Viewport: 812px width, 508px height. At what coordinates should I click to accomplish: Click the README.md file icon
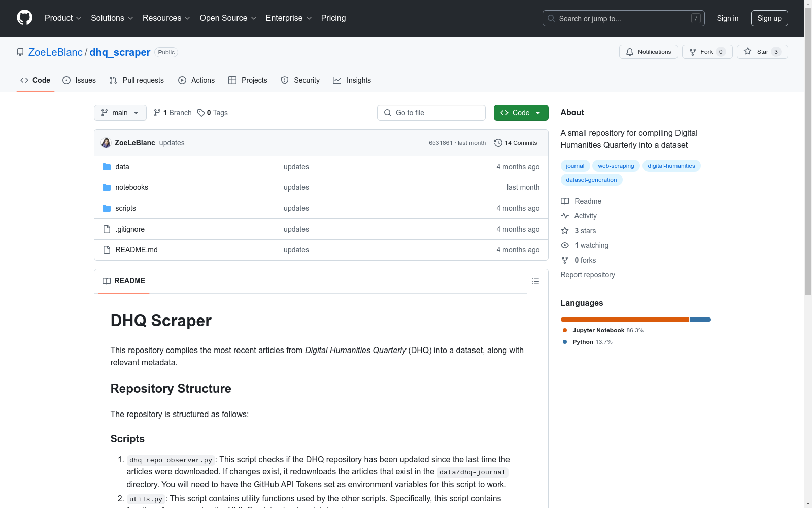click(107, 250)
